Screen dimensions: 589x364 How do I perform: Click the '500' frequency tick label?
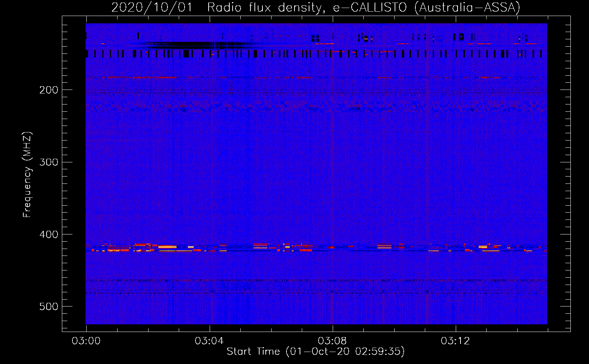tap(49, 306)
